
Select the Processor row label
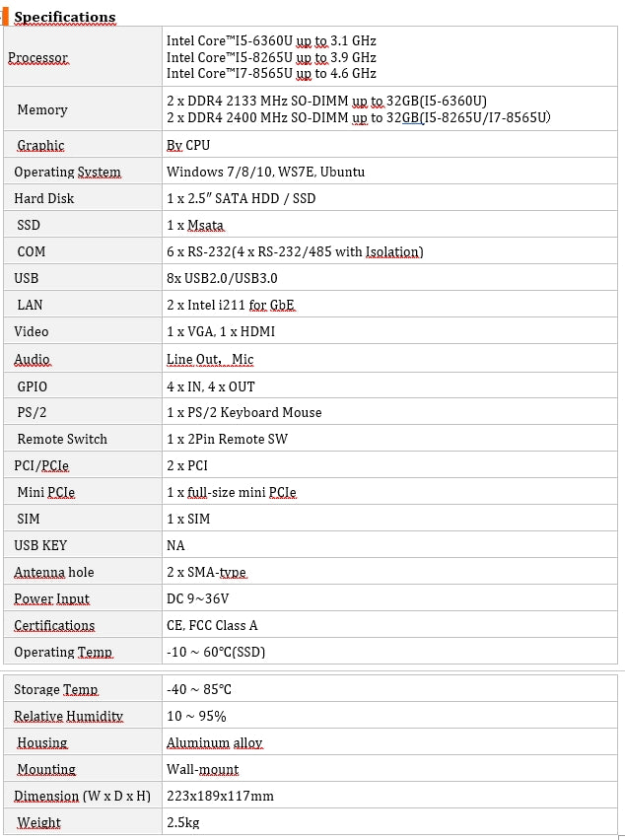coord(38,58)
